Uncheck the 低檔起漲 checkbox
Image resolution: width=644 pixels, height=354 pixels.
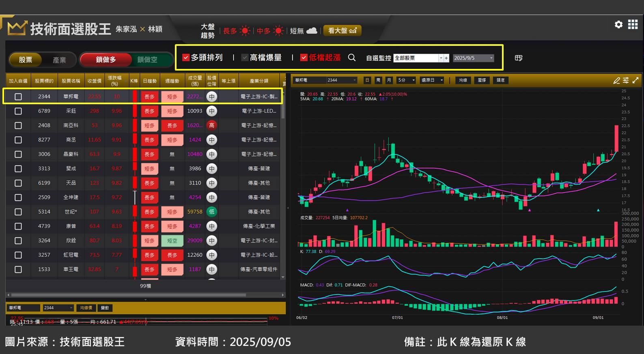304,58
